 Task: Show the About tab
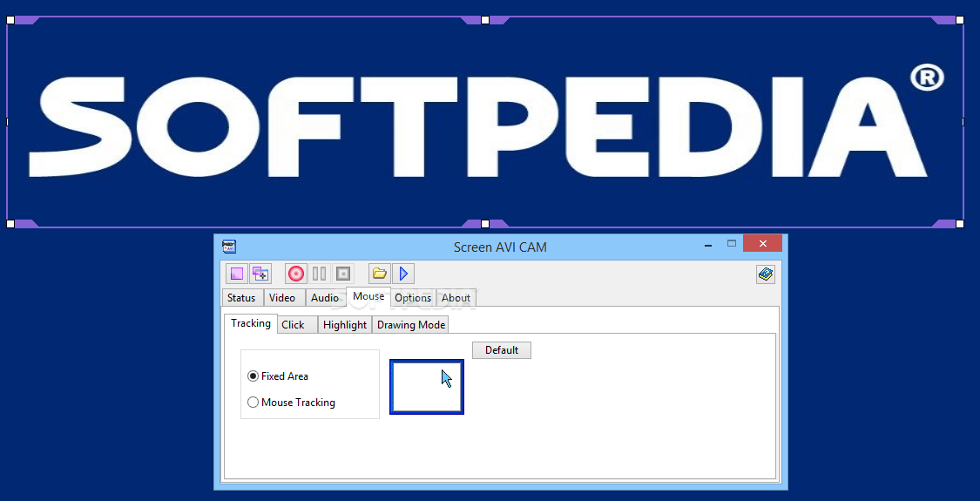[456, 298]
